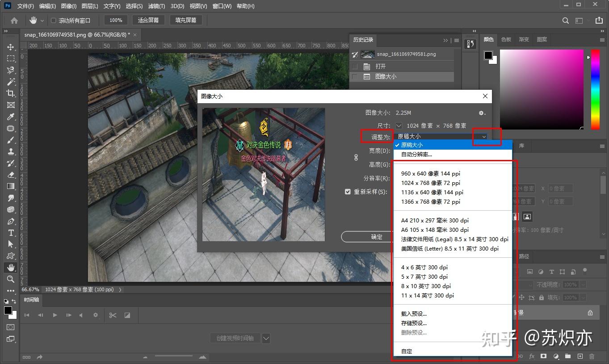Screen dimensions: 609x364
Task: Toggle Scroll All Windows checkbox
Action: 54,21
